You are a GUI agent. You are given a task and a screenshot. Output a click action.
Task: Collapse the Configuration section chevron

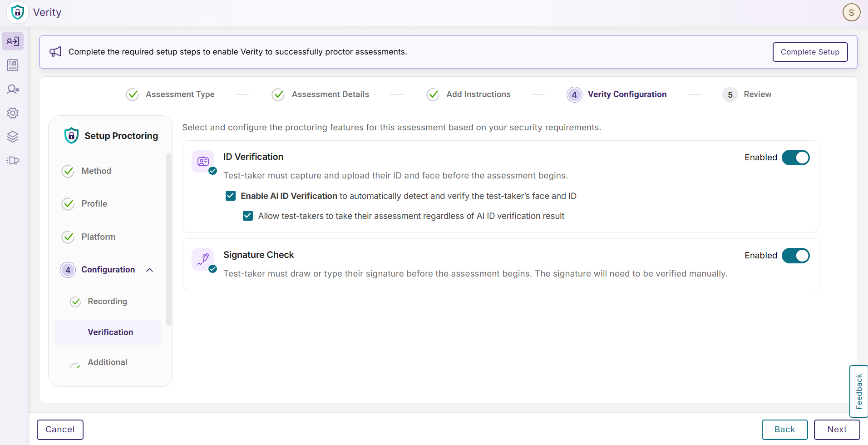point(150,270)
